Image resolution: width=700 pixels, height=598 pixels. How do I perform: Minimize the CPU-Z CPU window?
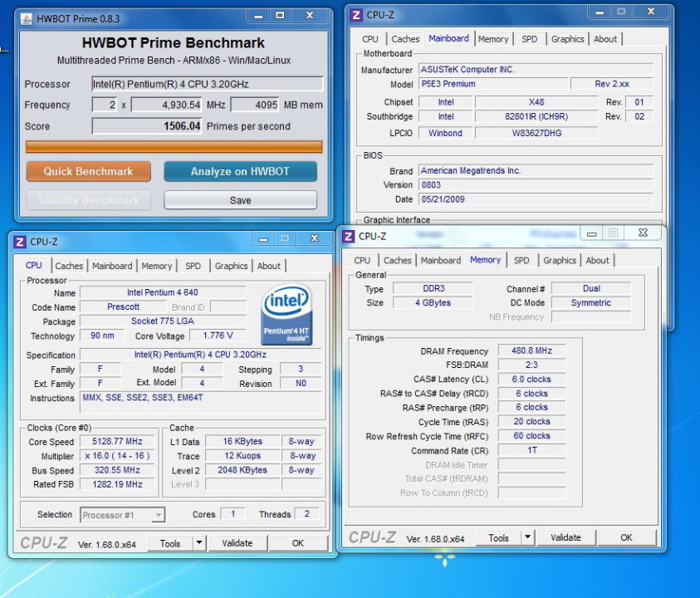263,239
